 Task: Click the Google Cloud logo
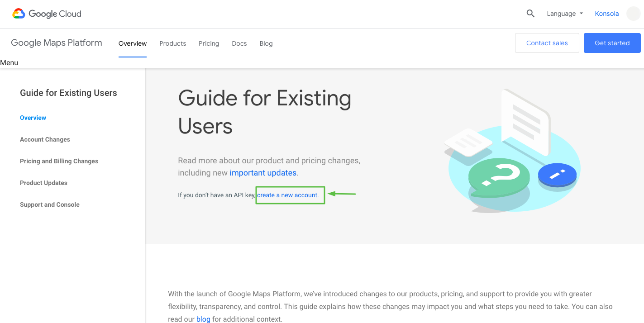(x=47, y=14)
